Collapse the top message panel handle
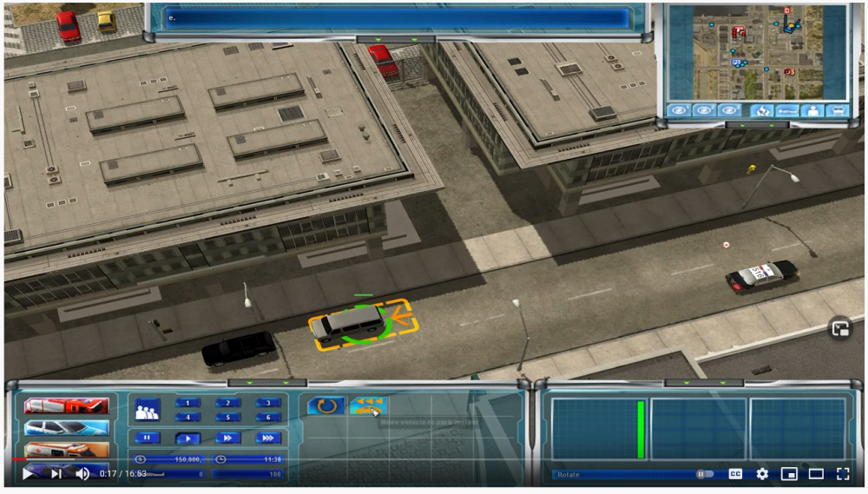The width and height of the screenshot is (868, 494). tap(396, 39)
